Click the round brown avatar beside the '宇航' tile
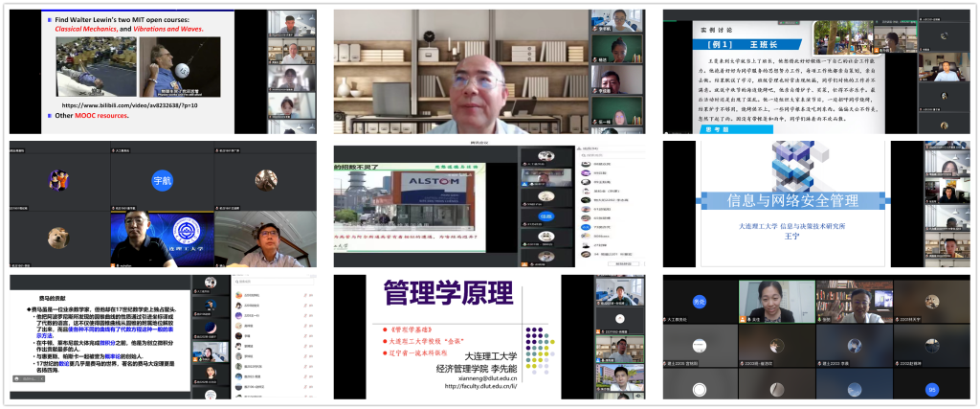 266,180
